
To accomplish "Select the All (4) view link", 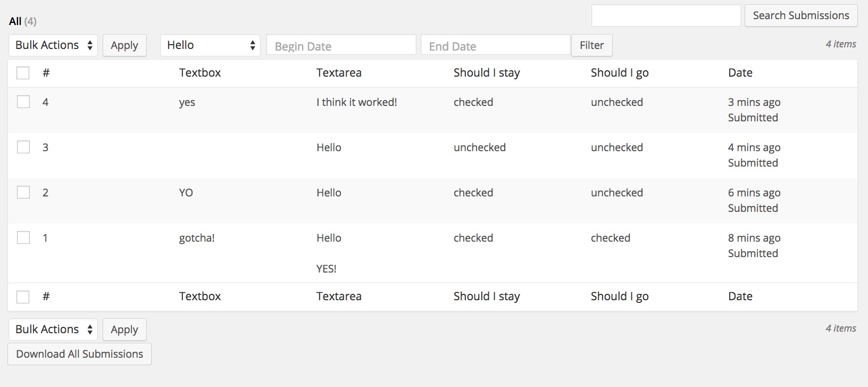I will tap(23, 21).
